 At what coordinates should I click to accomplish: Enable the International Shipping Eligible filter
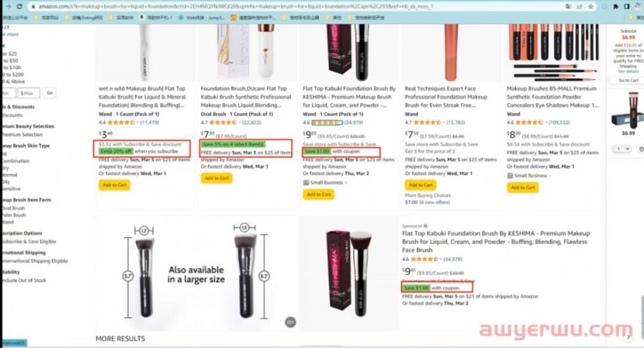pos(35,261)
